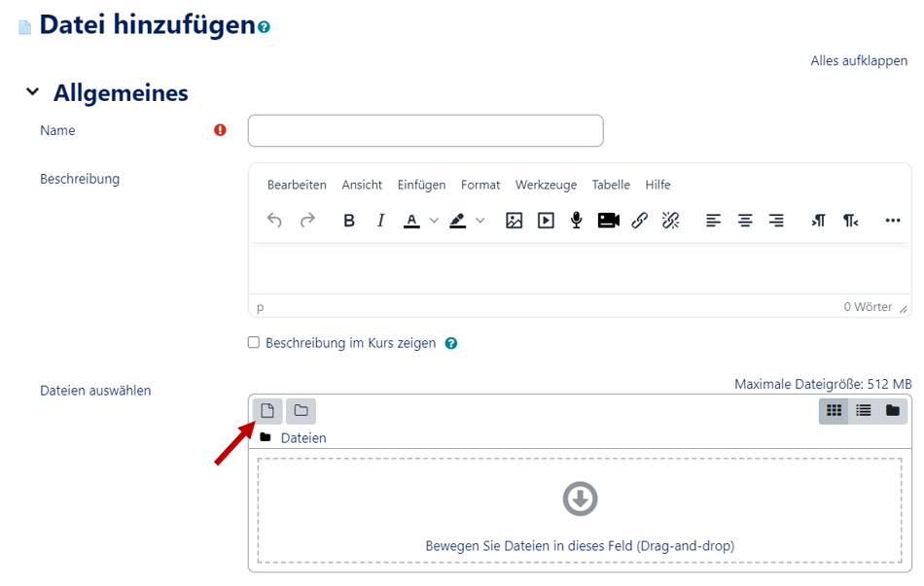Open the text color dropdown arrow
Viewport: 924px width, 586px height.
point(434,221)
